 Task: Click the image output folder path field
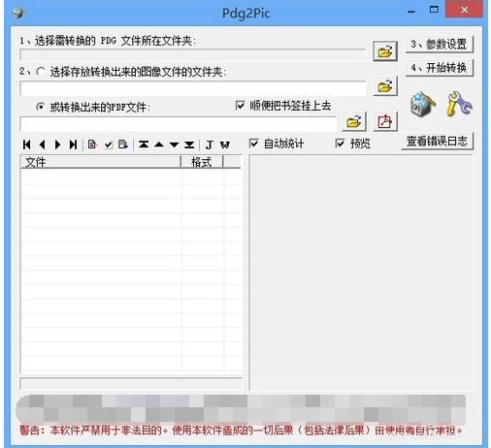(192, 88)
